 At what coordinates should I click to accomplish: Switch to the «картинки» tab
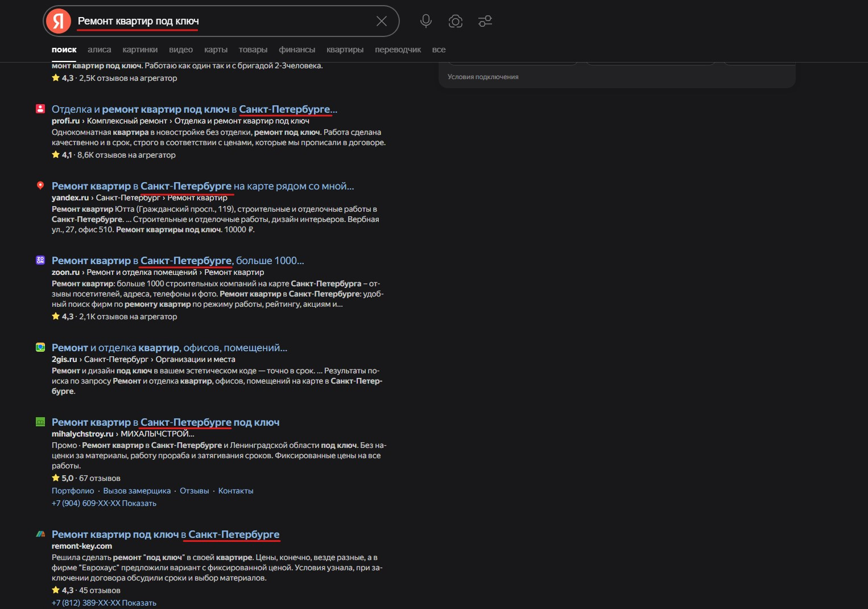click(140, 50)
